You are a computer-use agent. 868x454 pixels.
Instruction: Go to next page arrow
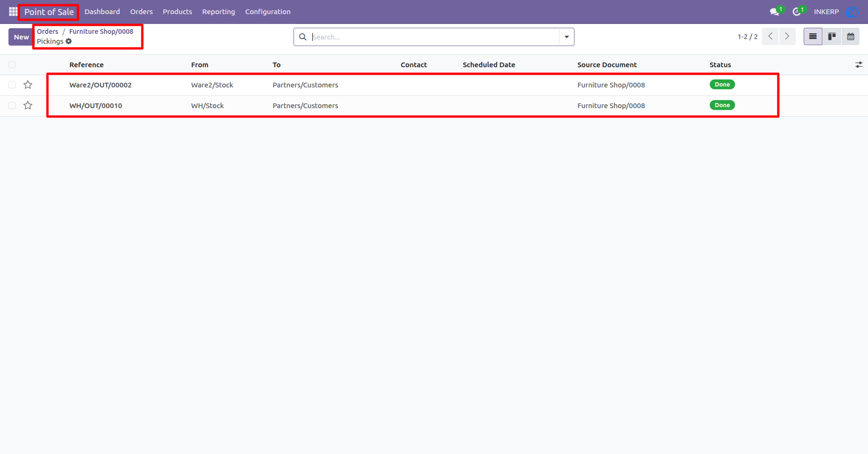tap(787, 37)
